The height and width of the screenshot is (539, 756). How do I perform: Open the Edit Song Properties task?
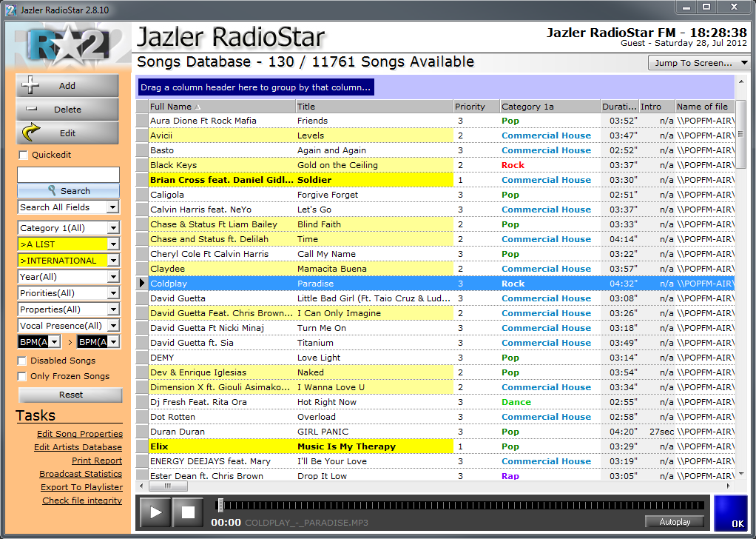[80, 434]
